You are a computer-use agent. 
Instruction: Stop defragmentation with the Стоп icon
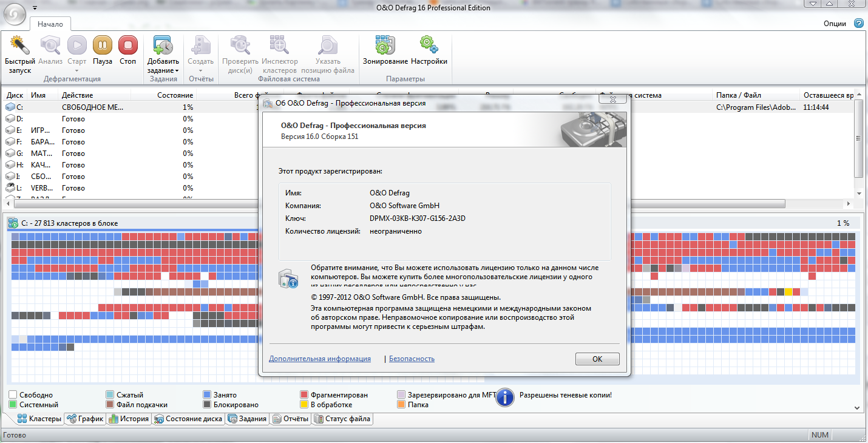pyautogui.click(x=128, y=45)
